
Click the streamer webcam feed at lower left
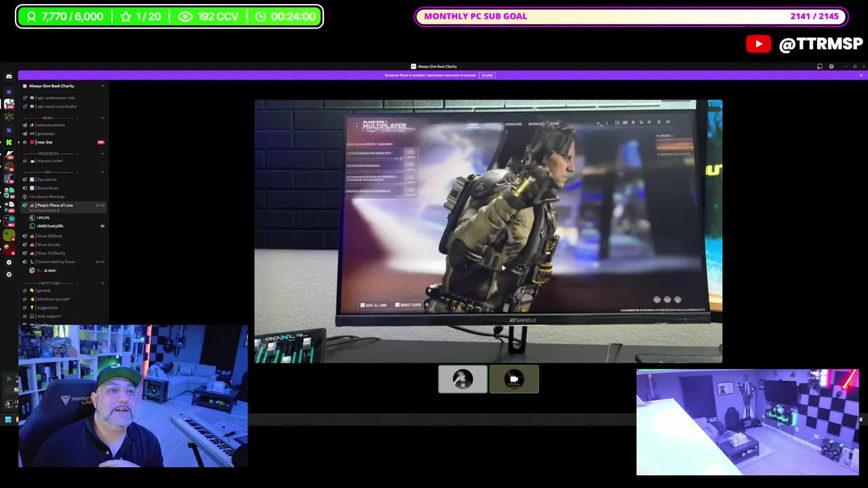coord(133,396)
